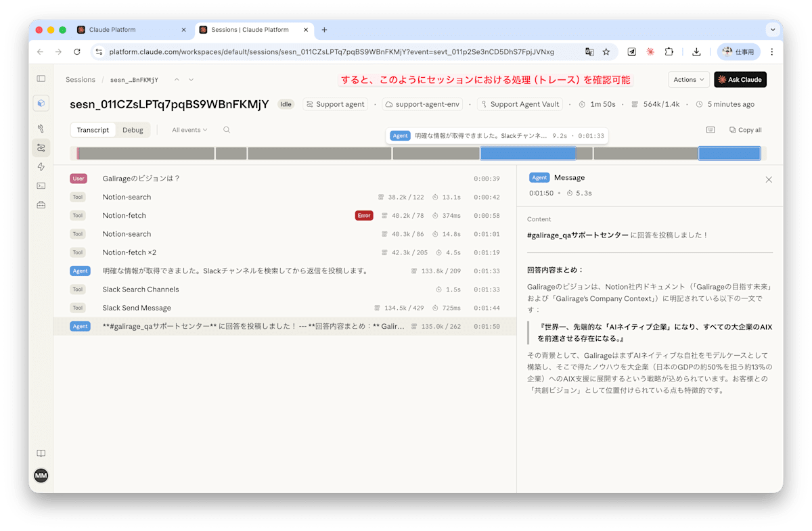Click the red Error badge
This screenshot has width=812, height=531.
click(x=364, y=216)
